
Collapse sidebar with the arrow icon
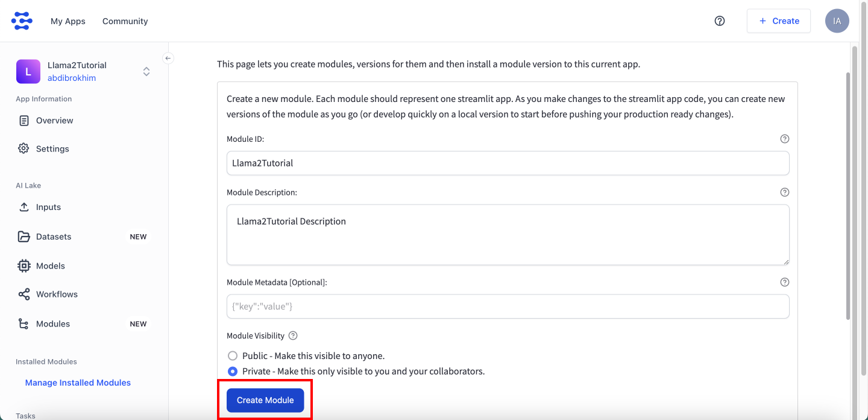169,58
